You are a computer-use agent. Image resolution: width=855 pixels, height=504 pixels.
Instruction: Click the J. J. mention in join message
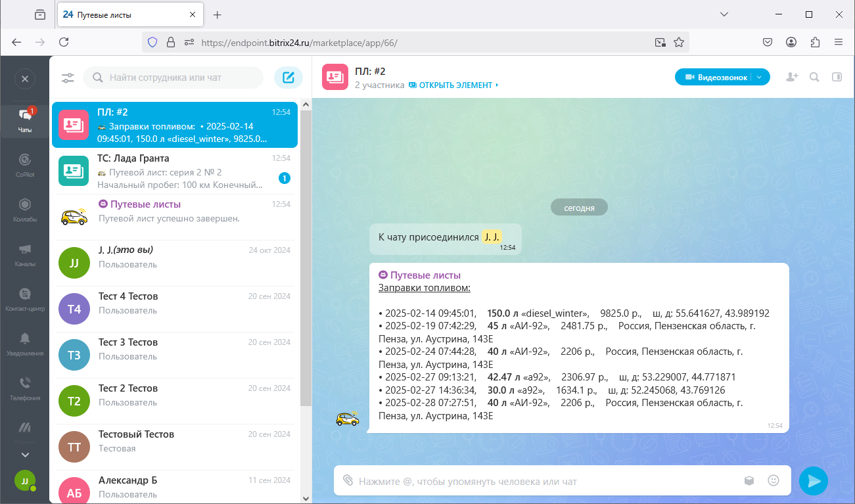point(492,237)
